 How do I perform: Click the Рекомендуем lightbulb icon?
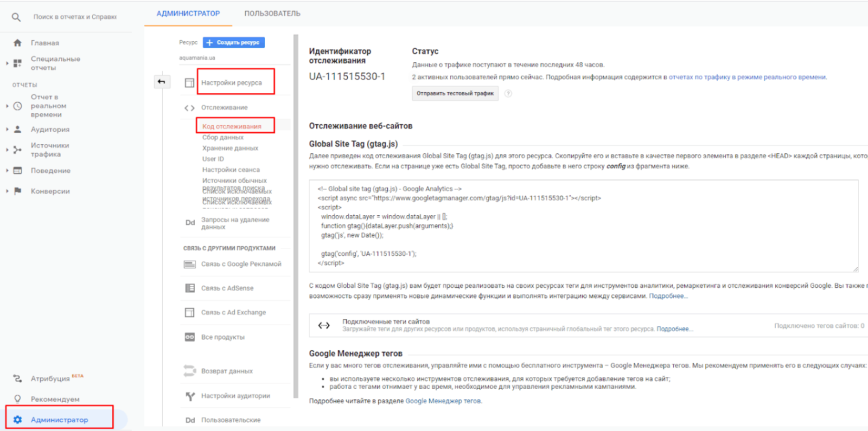click(x=17, y=399)
